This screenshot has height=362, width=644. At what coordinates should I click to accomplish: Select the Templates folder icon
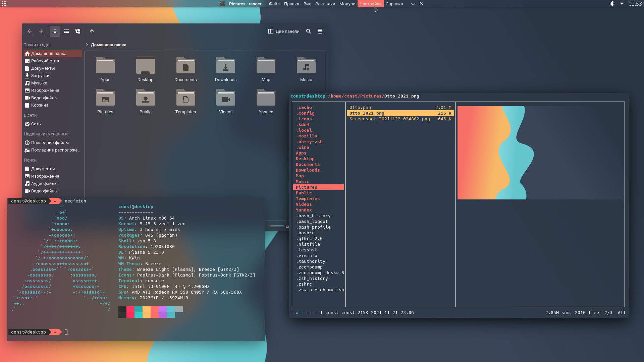(185, 98)
